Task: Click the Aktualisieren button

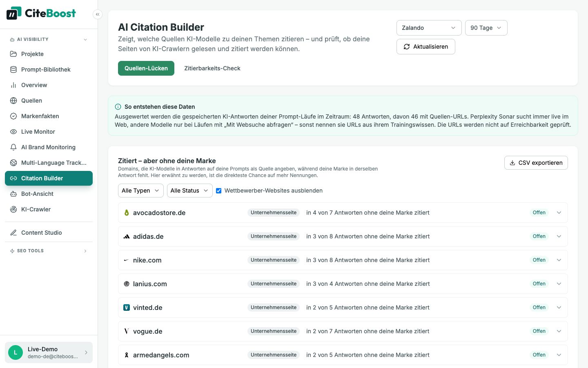Action: [426, 47]
